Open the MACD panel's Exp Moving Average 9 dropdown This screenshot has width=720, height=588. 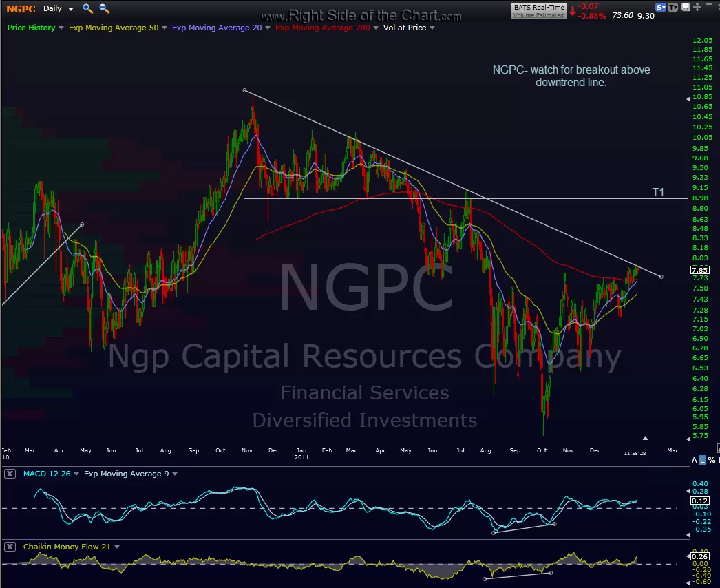(x=174, y=474)
